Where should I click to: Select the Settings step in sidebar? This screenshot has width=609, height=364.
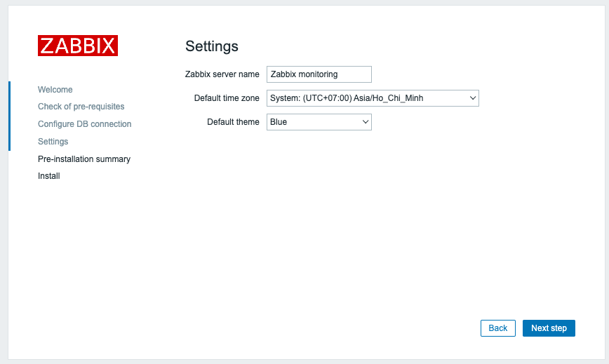(53, 142)
